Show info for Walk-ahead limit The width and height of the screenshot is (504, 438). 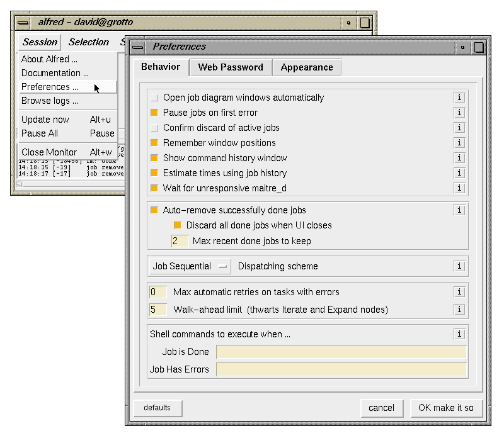(459, 310)
